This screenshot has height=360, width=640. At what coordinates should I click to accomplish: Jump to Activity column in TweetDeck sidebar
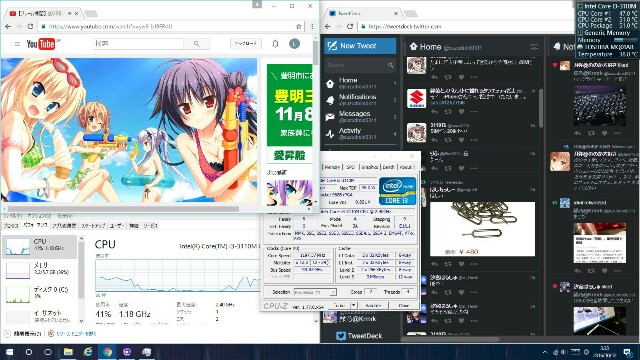(360, 133)
